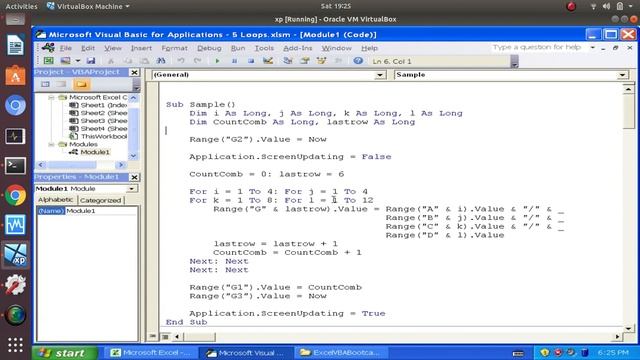This screenshot has width=640, height=360.
Task: Open Properties Window toolbar icon
Action: pos(304,61)
